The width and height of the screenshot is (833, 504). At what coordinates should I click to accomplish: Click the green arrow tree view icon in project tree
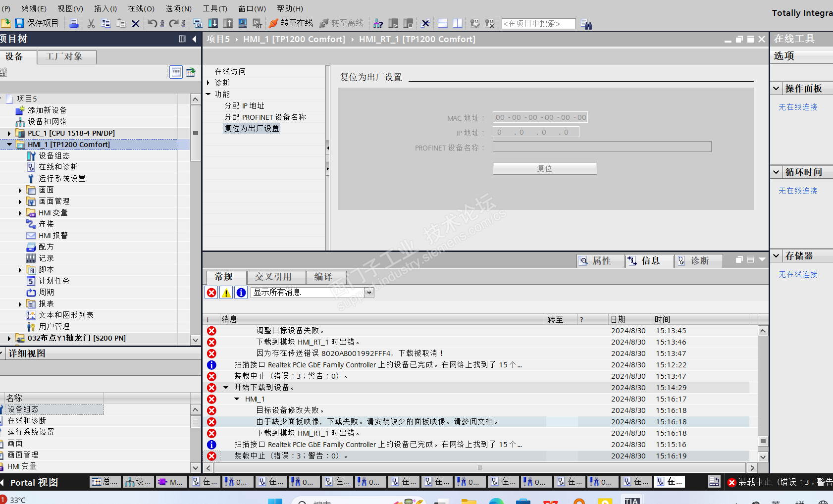(x=191, y=72)
